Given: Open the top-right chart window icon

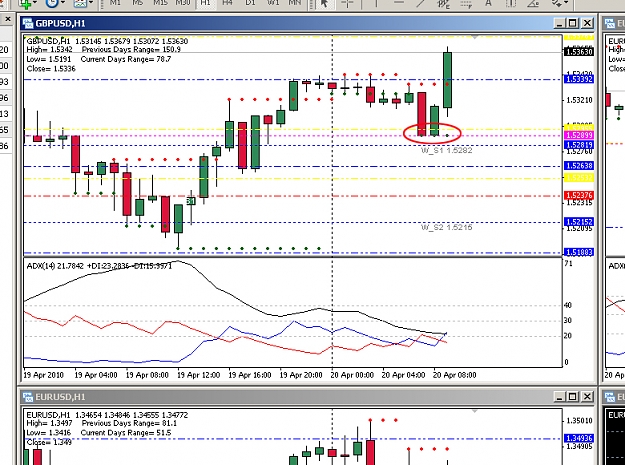Looking at the screenshot, I should pyautogui.click(x=610, y=23).
